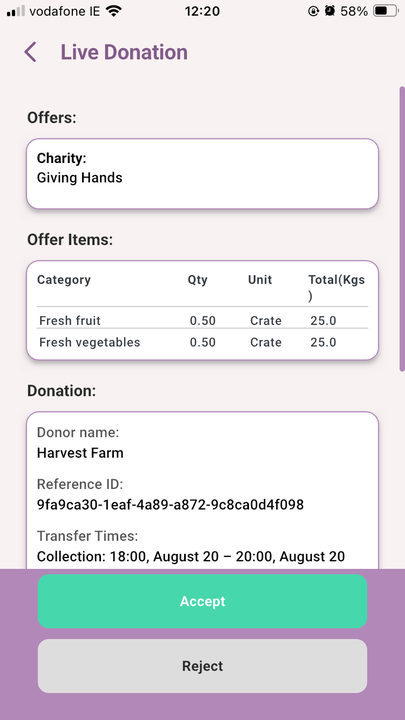Tap the battery icon in status bar
Viewport: 405px width, 720px height.
385,11
